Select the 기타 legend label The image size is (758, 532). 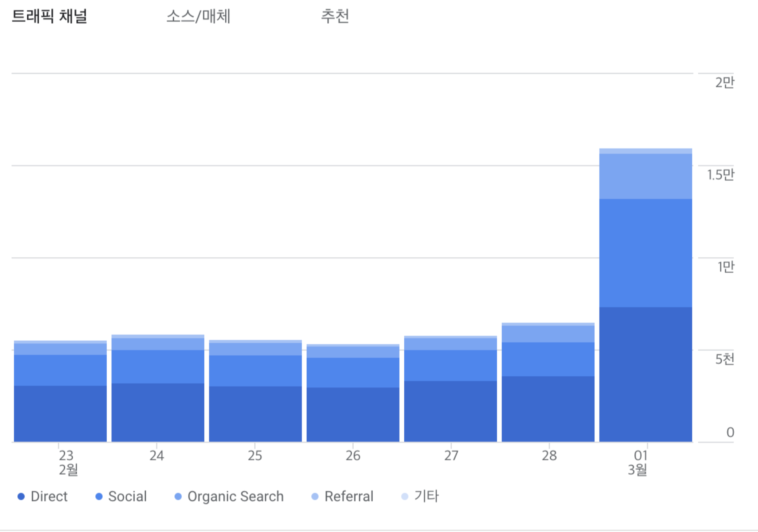coord(426,496)
